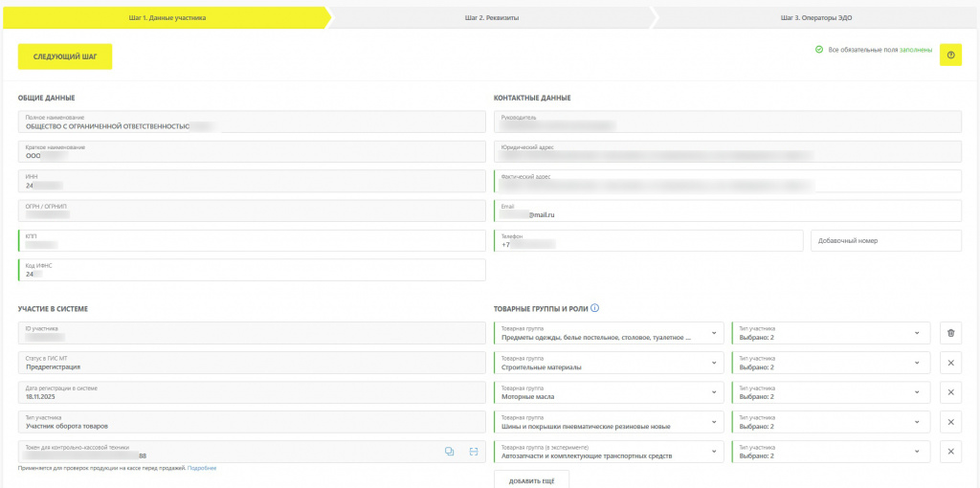Click Статус в ГИС МТ value Предрегистрация
Image resolution: width=980 pixels, height=488 pixels.
point(54,367)
